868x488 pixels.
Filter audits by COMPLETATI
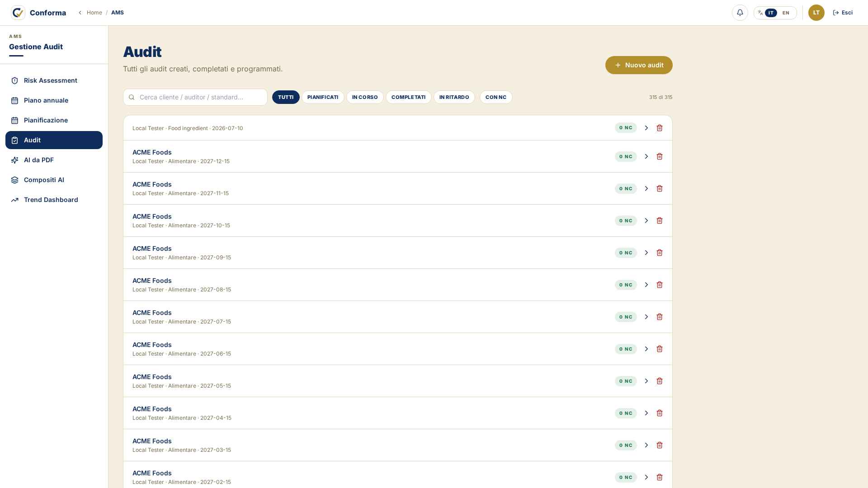coord(408,97)
